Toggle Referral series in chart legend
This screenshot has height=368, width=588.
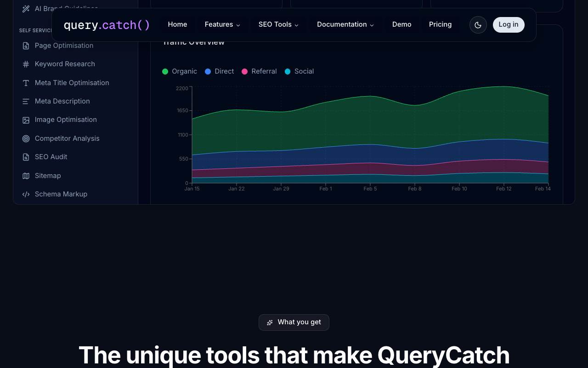[x=259, y=71]
